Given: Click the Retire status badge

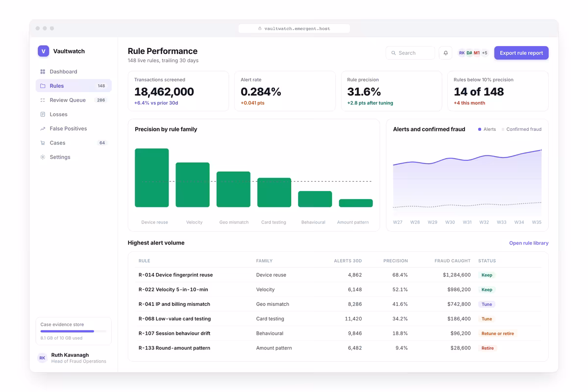Looking at the screenshot, I should (x=488, y=348).
